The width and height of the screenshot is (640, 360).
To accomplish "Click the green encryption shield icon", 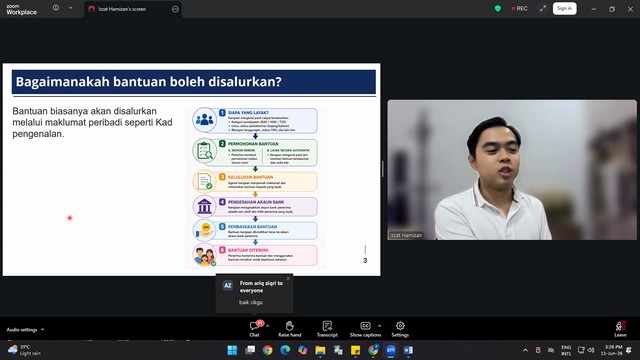I will point(498,9).
